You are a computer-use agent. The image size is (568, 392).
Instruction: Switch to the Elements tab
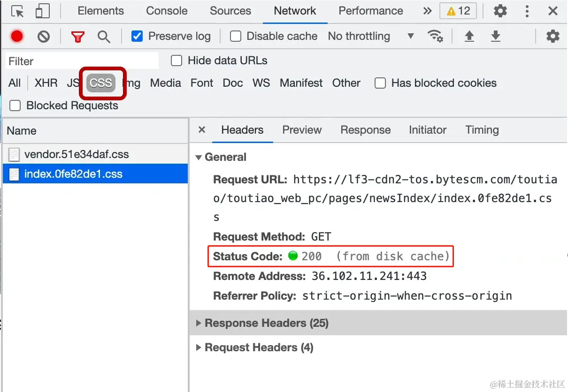[x=101, y=11]
